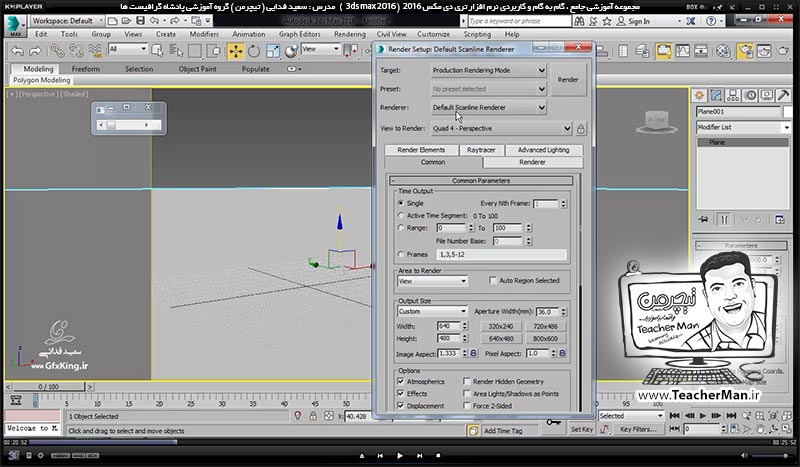Screen dimensions: 800x467
Task: Open the Hierarchy panel tab icon
Action: pos(733,95)
